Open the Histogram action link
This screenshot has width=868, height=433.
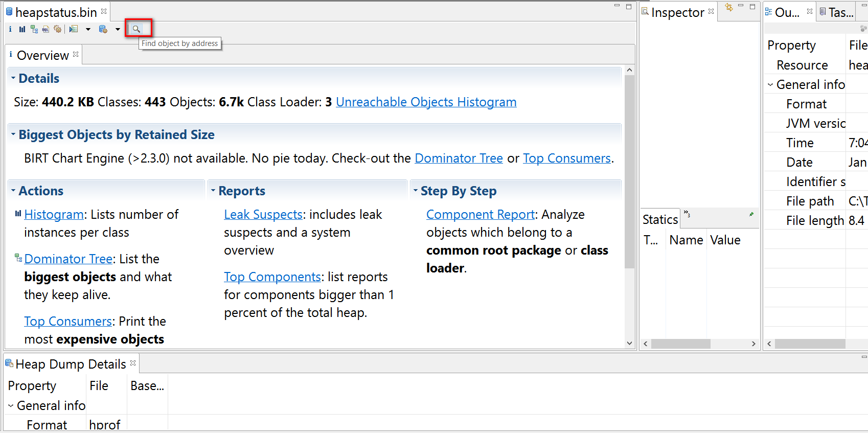coord(54,214)
